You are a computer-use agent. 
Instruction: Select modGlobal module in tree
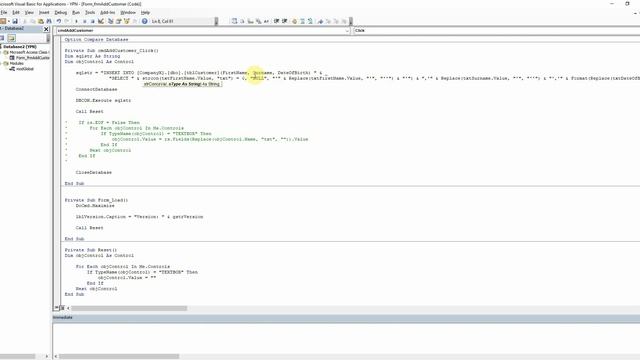24,69
